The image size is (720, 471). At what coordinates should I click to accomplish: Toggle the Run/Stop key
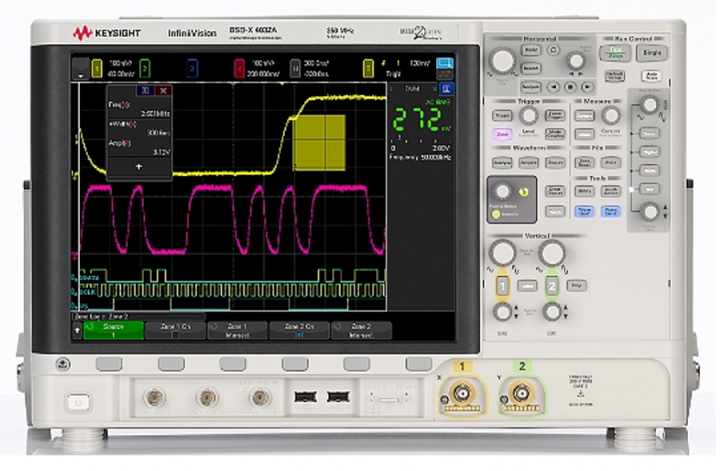tap(615, 53)
